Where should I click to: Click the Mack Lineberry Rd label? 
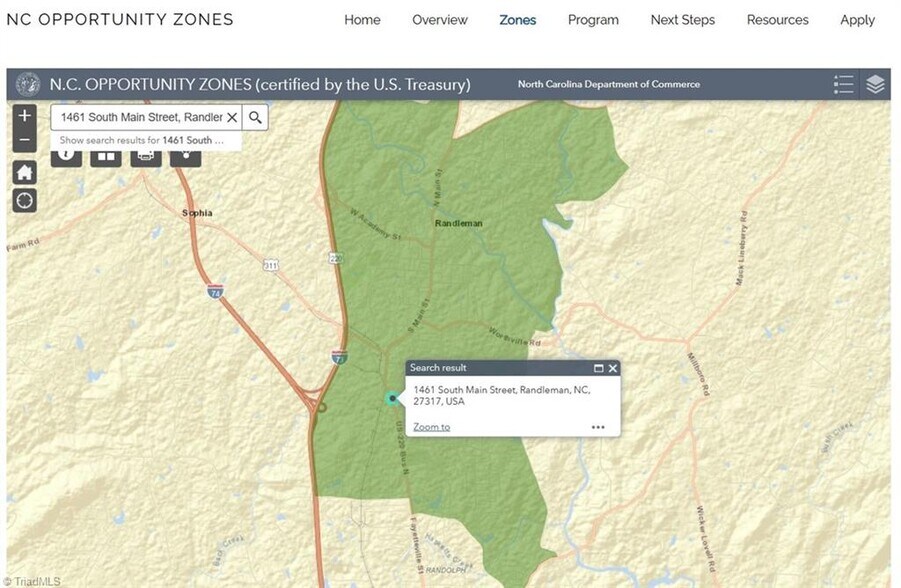[x=742, y=248]
